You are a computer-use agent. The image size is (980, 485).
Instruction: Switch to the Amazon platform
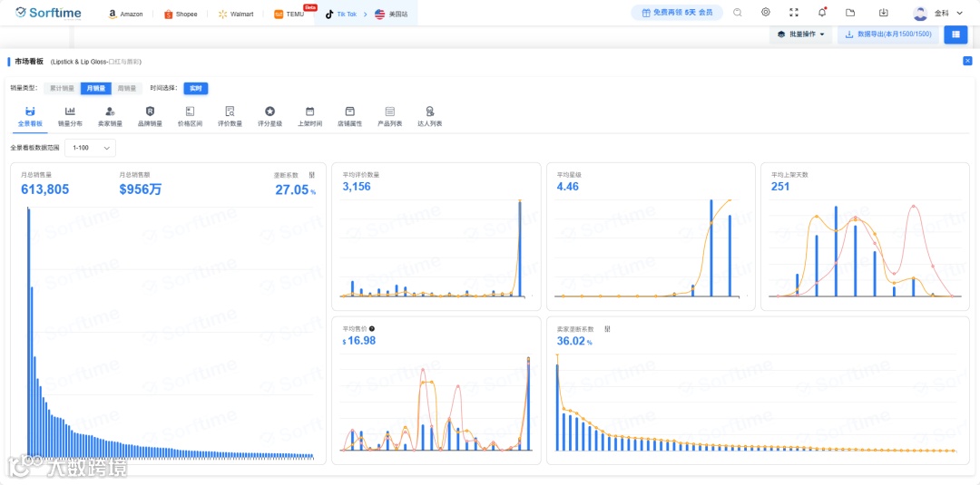pos(125,14)
